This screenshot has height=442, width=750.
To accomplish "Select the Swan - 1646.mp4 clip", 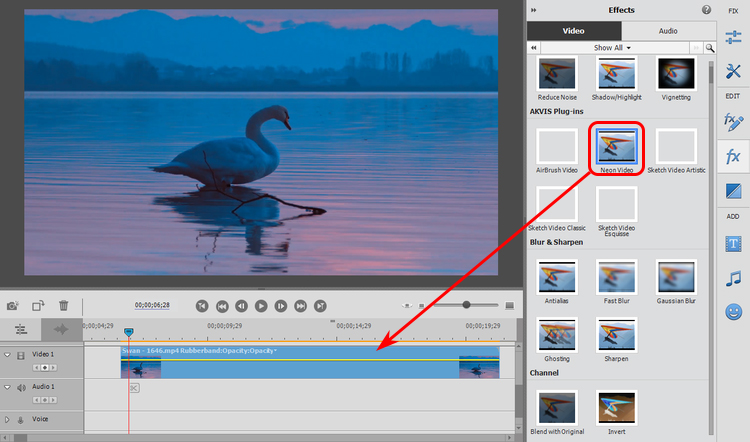I will [x=310, y=363].
